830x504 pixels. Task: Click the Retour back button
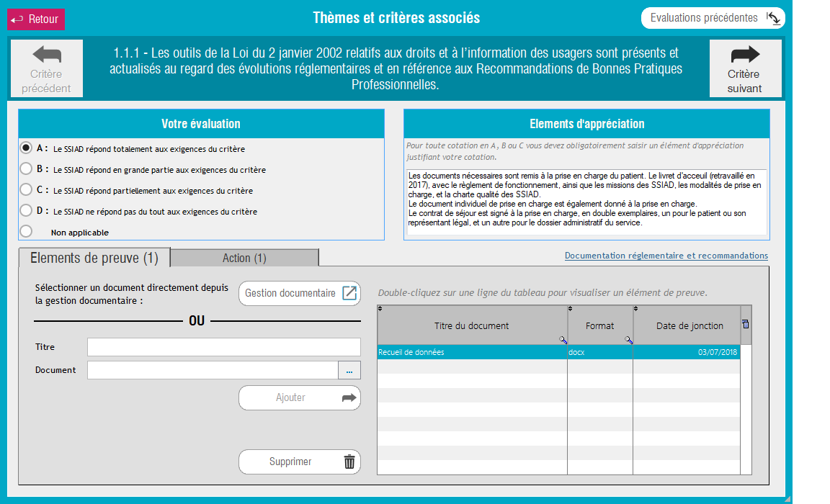coord(36,19)
